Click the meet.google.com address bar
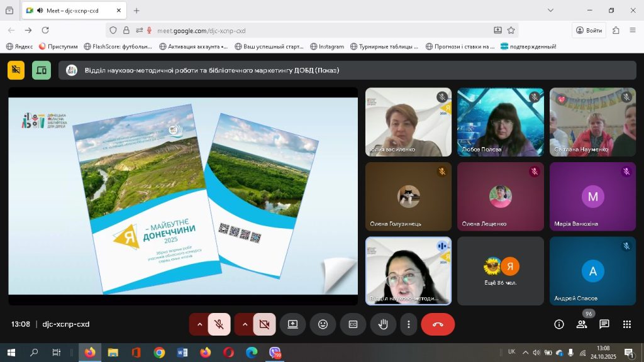Screen dimensions: 644x362 coord(314,30)
